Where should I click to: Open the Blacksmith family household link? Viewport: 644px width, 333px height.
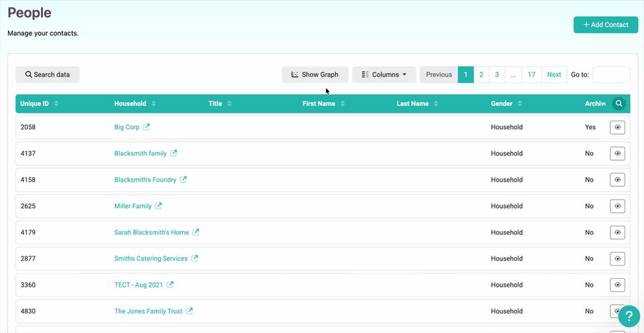(x=140, y=153)
